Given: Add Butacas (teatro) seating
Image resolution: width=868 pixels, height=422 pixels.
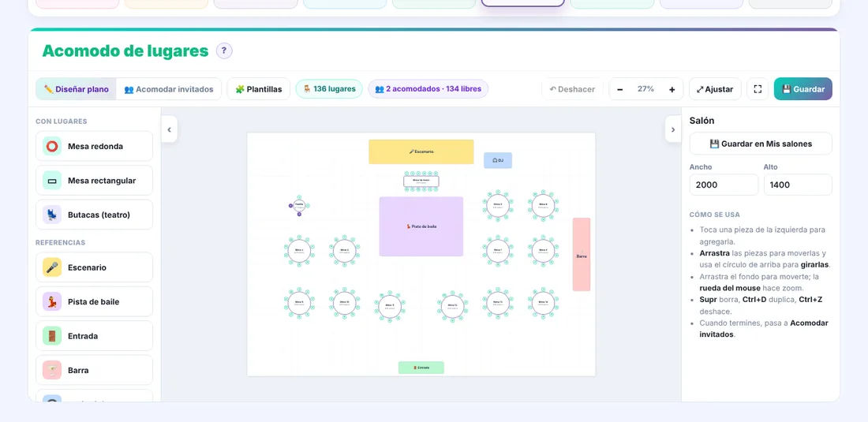Looking at the screenshot, I should (94, 215).
